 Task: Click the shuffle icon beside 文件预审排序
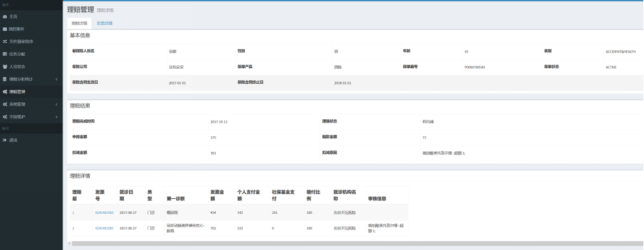tap(5, 42)
